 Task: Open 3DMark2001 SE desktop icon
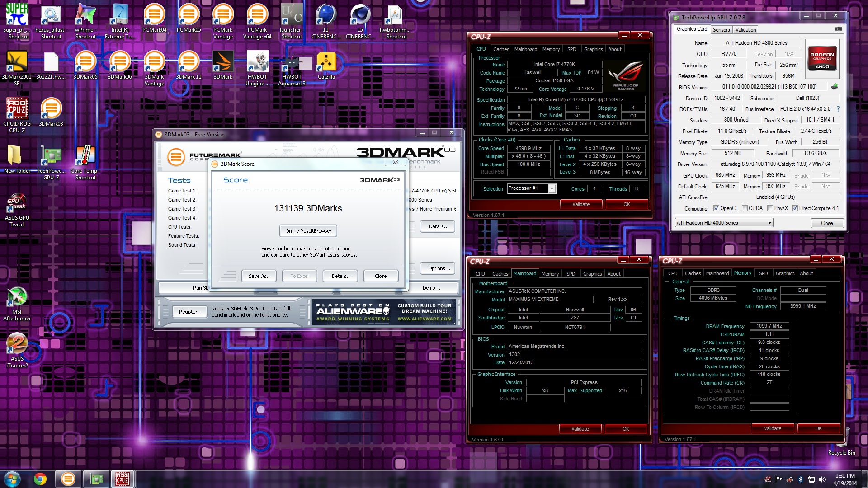coord(17,68)
